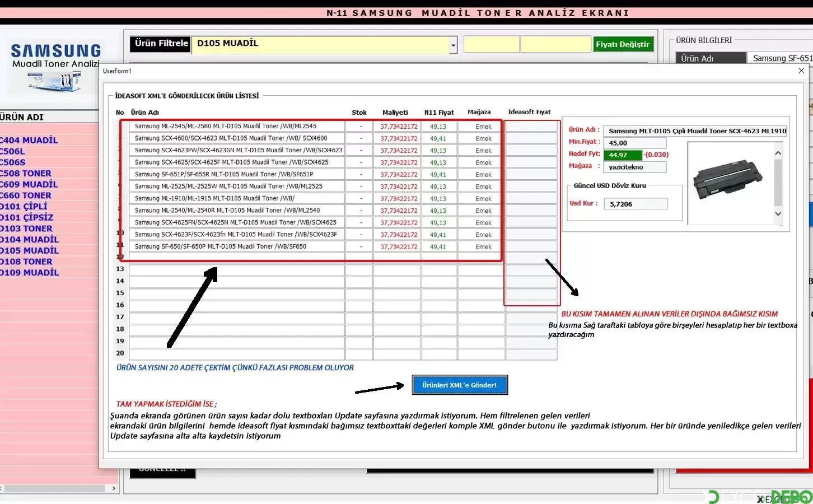Click the Samsung SF-651P/SF-655R product name field
This screenshot has width=813, height=504.
click(x=237, y=175)
